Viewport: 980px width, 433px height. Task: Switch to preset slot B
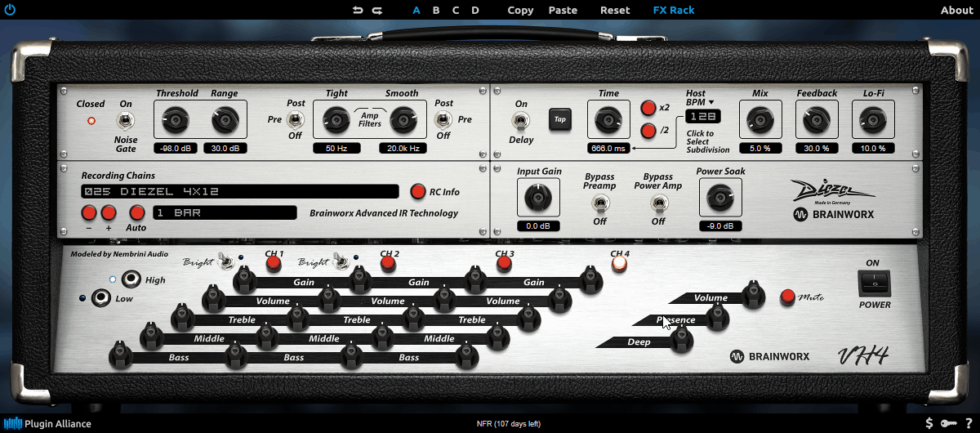click(x=436, y=11)
